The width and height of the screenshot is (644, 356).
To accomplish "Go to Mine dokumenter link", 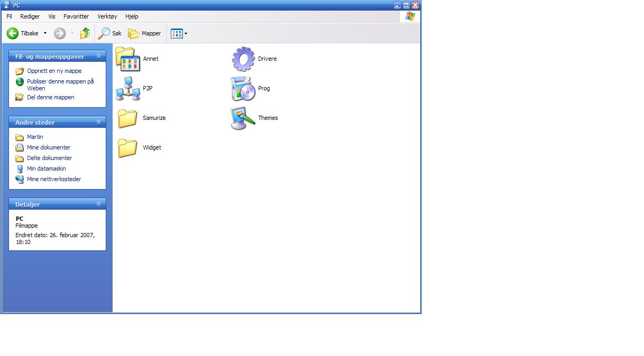I will (49, 147).
